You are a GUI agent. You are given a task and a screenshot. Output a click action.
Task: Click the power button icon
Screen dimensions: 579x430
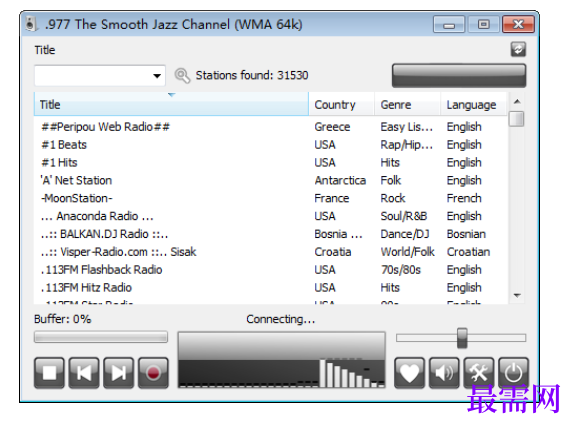coord(513,372)
